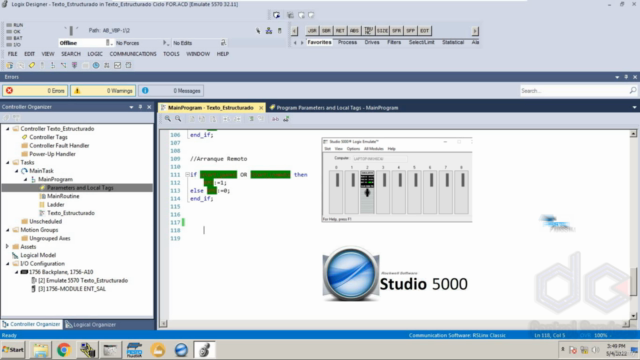Click the zoom out magnifier in editor toolbar
This screenshot has height=360, width=640.
coord(178,119)
